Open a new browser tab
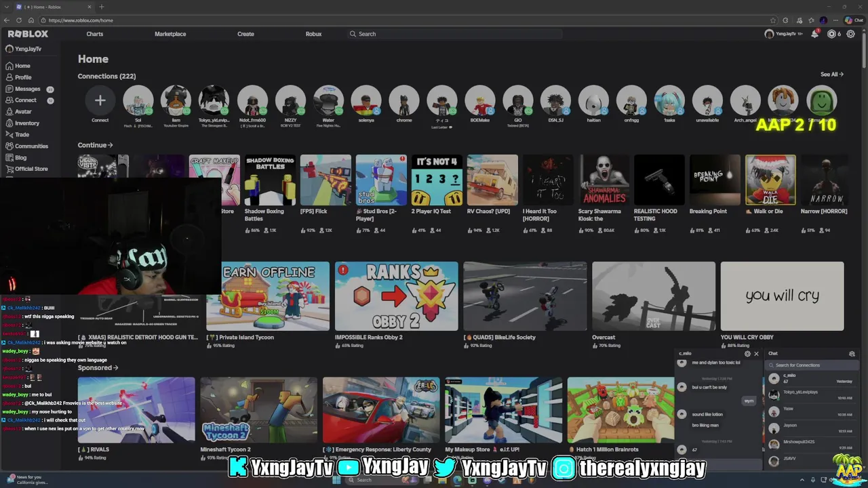Image resolution: width=868 pixels, height=488 pixels. [x=102, y=7]
